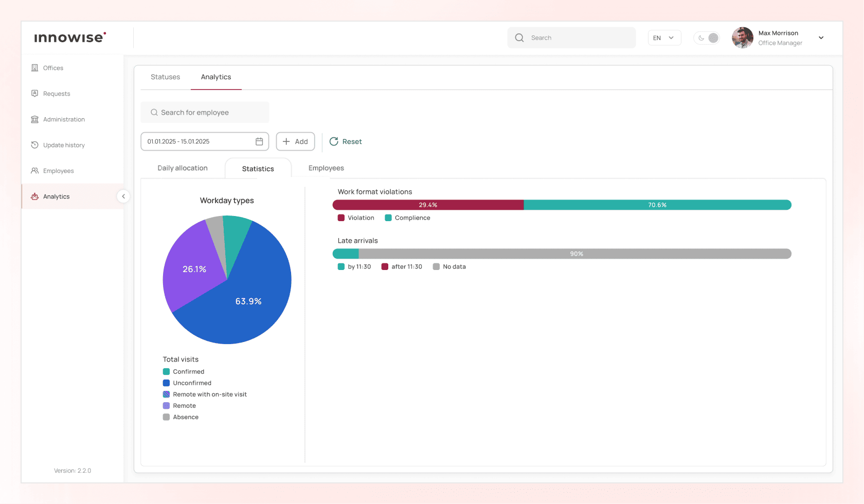
Task: Click the Violation red bar segment
Action: (x=428, y=205)
